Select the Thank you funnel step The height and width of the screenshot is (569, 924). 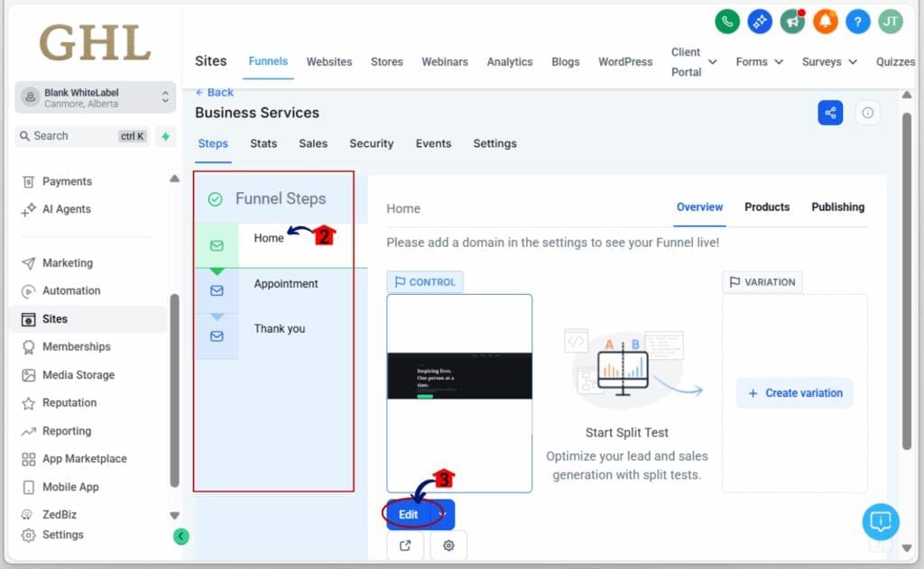point(280,328)
